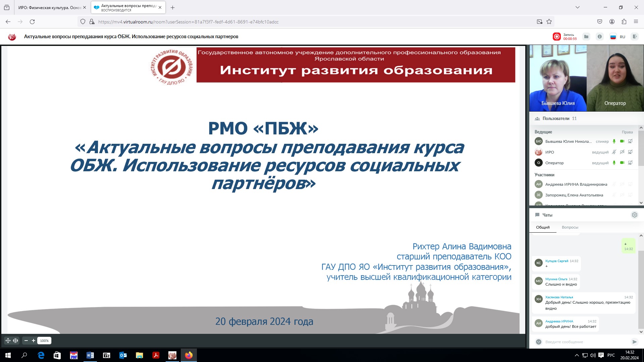This screenshot has width=644, height=362.
Task: Open volume control in system tray
Action: click(x=593, y=355)
